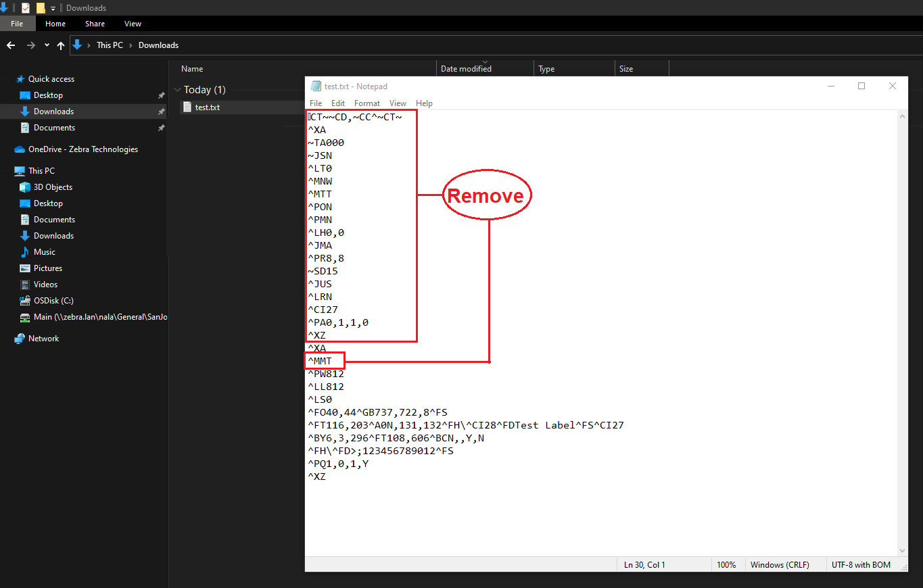The height and width of the screenshot is (588, 923).
Task: Click the text file icon beside test.txt
Action: (x=187, y=107)
